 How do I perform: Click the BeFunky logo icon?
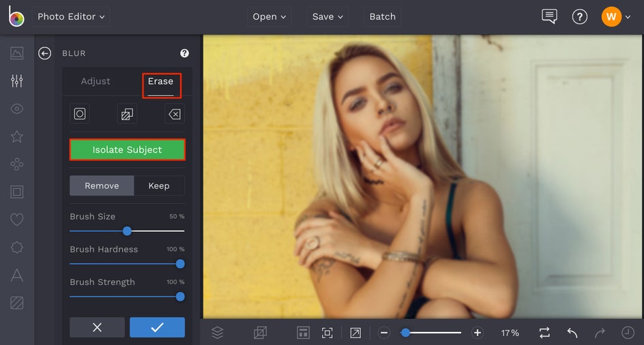pos(16,16)
